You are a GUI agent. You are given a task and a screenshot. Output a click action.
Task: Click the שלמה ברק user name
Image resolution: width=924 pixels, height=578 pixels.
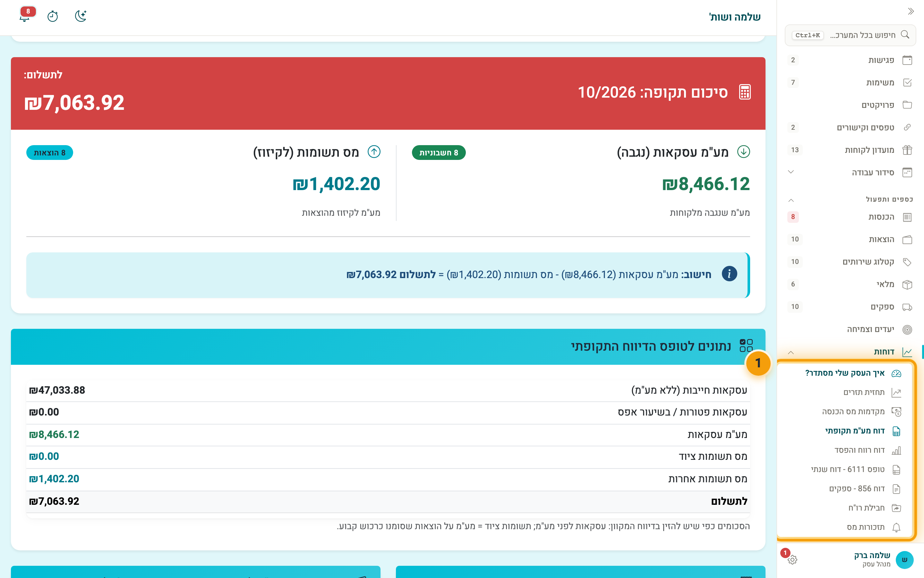tap(872, 555)
